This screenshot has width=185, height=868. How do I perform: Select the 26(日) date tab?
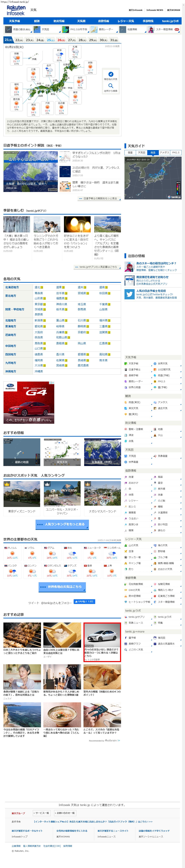[x=61, y=40]
